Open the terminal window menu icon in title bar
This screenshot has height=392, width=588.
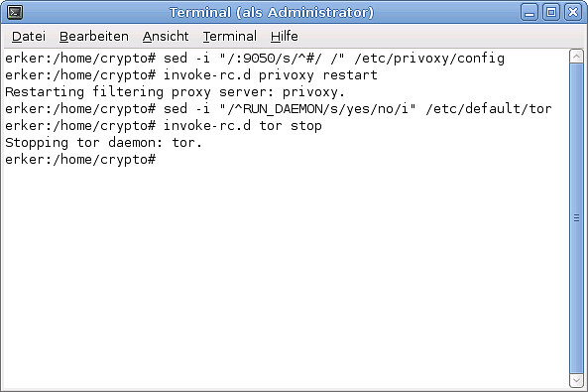coord(15,12)
